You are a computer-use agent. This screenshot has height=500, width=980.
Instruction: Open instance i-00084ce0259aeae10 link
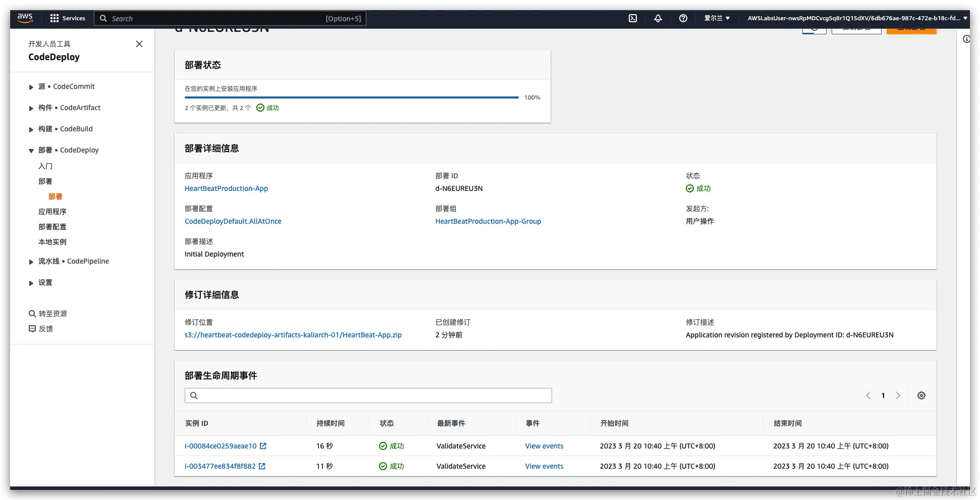coord(221,446)
